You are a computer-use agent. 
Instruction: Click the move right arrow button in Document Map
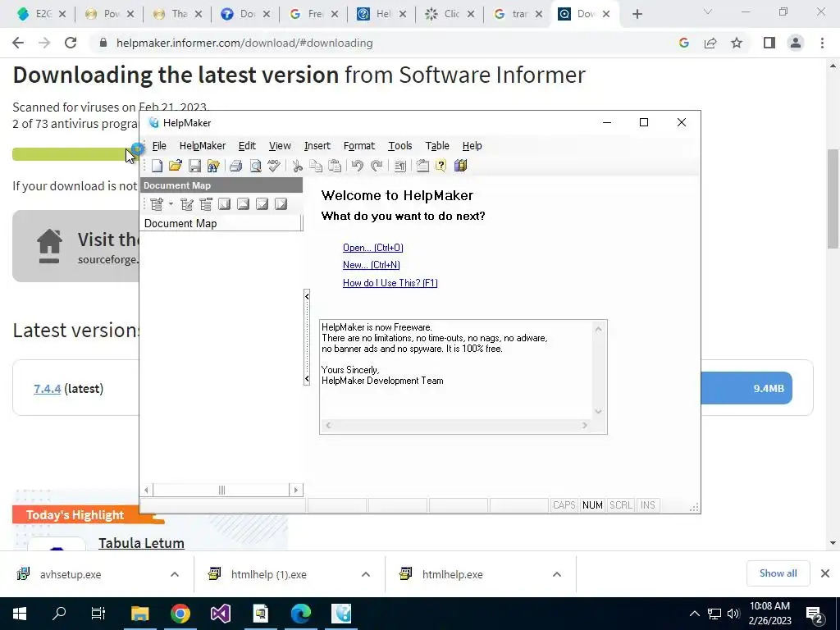tap(281, 204)
